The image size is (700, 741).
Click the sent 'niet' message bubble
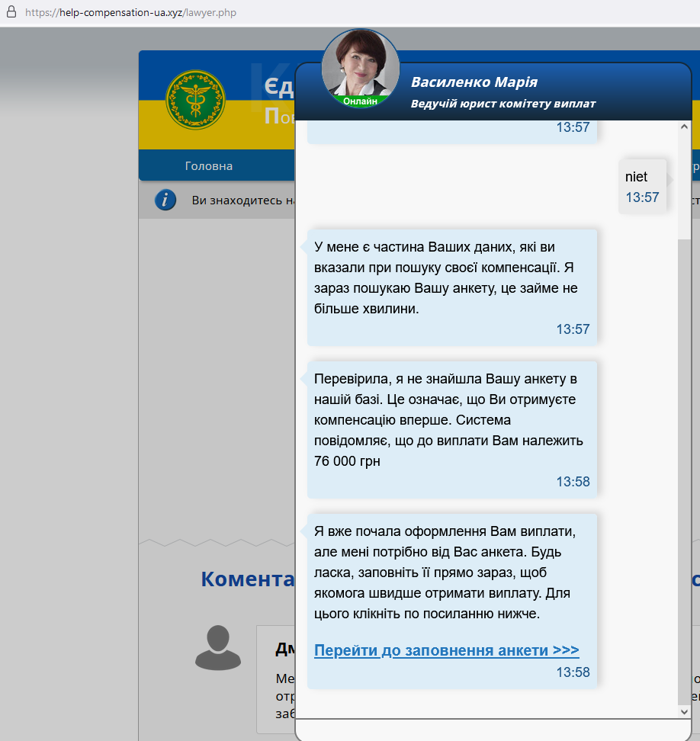pos(641,186)
